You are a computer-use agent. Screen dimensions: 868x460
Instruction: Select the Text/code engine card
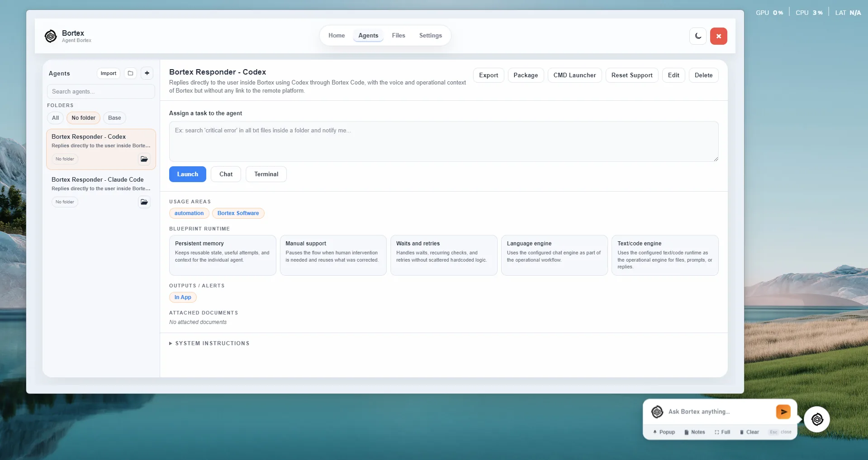point(665,255)
